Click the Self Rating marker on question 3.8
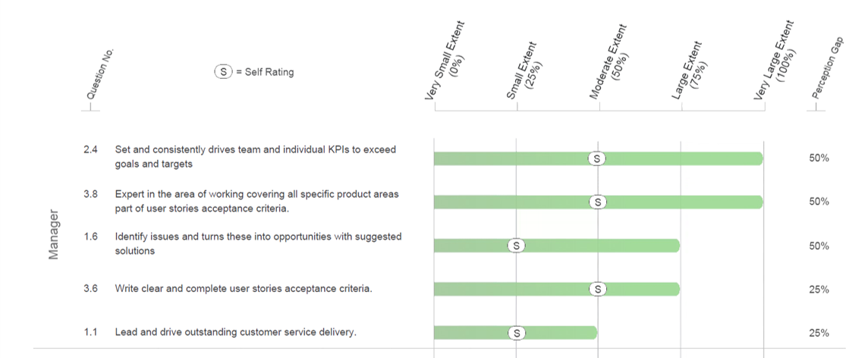 point(597,203)
